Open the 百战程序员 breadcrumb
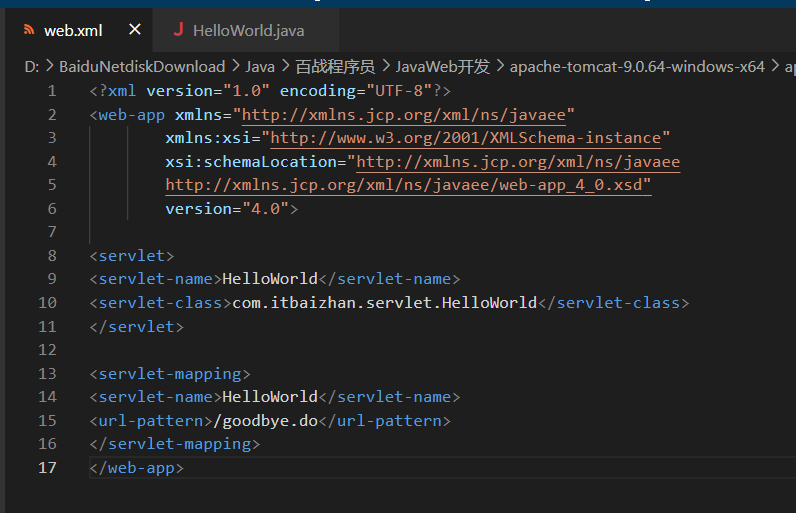 pyautogui.click(x=335, y=66)
